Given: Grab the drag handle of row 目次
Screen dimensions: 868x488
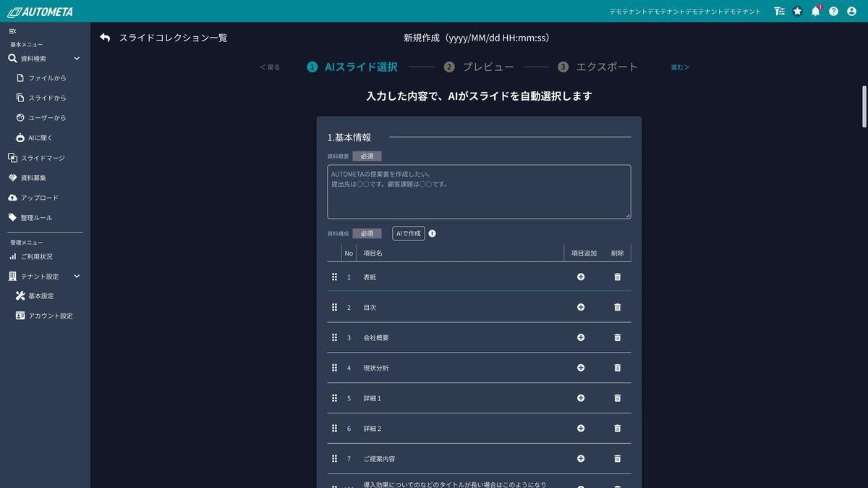Looking at the screenshot, I should pyautogui.click(x=334, y=307).
